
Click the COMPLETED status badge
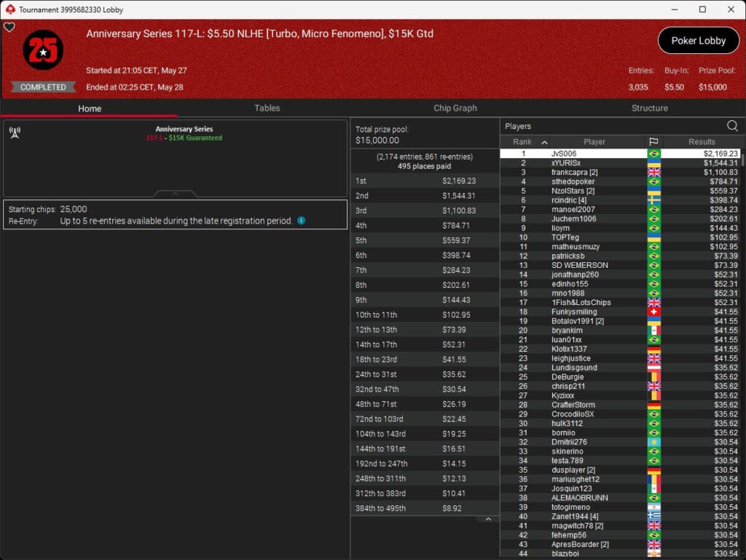43,87
